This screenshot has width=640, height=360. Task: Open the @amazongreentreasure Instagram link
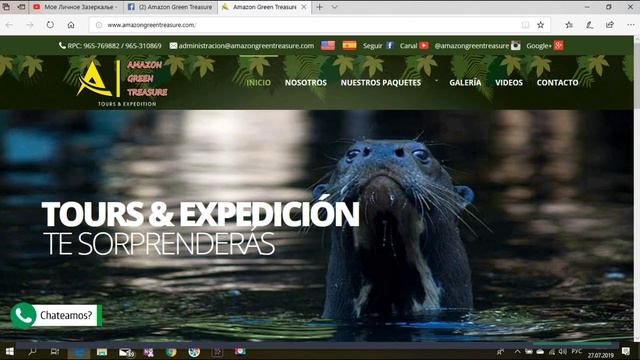coord(477,46)
